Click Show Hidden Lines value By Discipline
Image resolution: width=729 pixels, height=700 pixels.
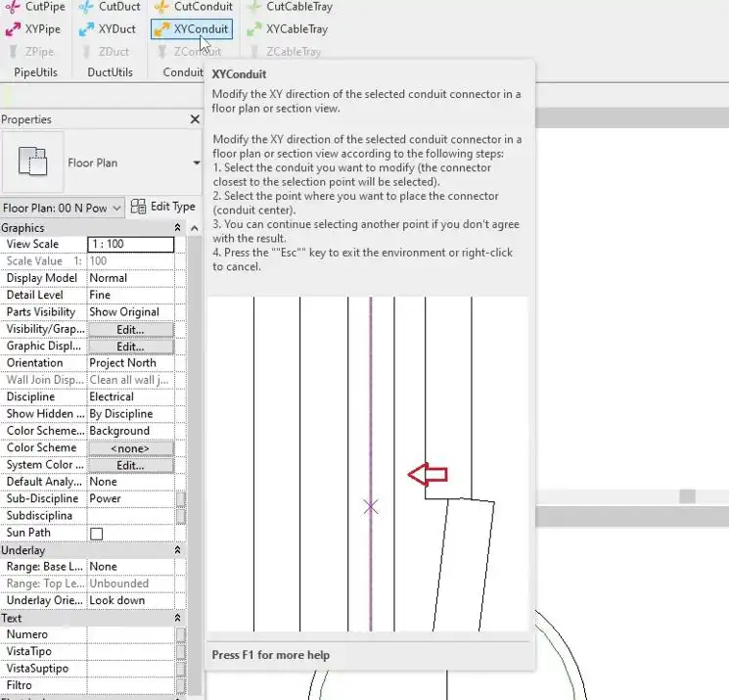coord(131,414)
